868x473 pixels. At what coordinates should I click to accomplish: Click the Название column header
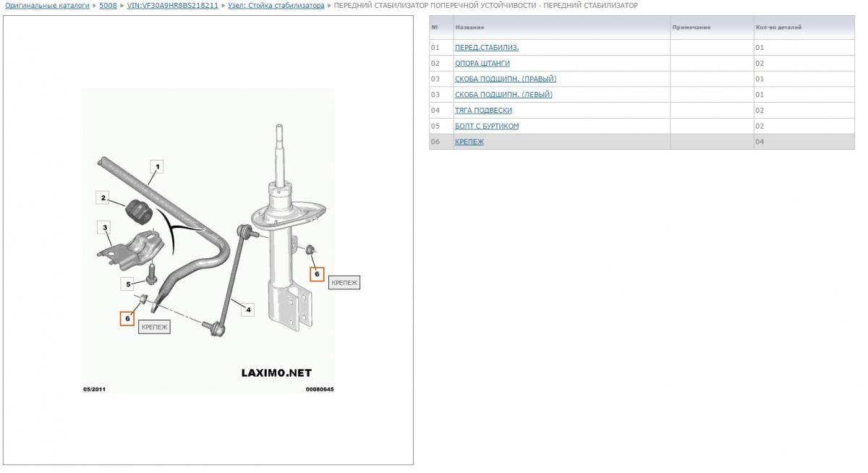coord(469,27)
